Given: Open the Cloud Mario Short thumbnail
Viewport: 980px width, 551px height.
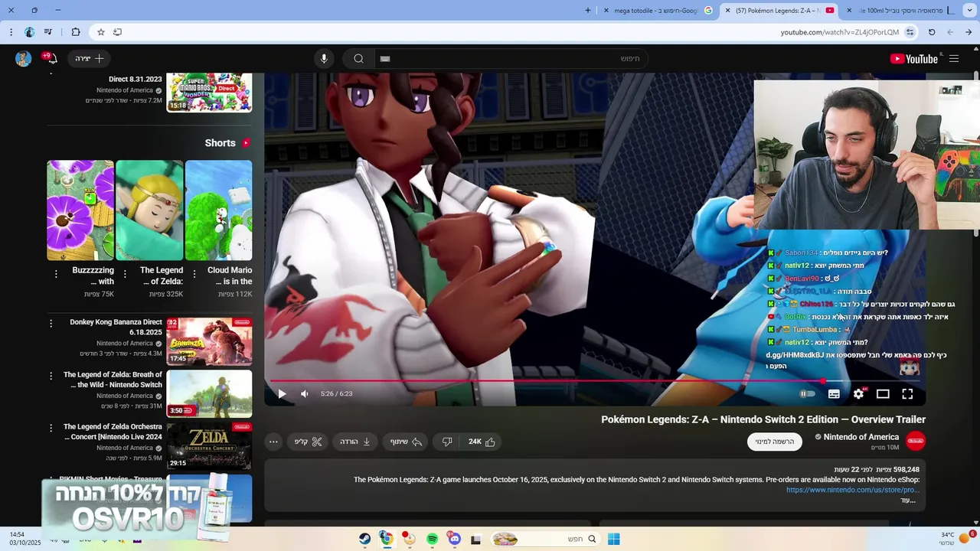Looking at the screenshot, I should 218,210.
